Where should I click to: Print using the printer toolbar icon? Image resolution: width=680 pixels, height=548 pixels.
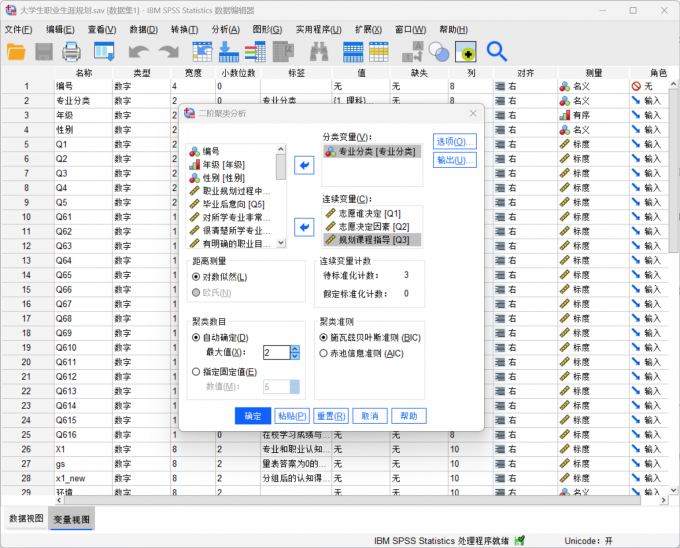[72, 52]
